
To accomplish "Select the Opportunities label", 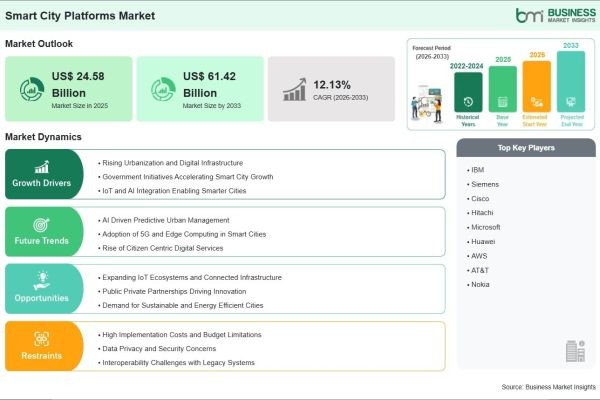I will [x=42, y=298].
